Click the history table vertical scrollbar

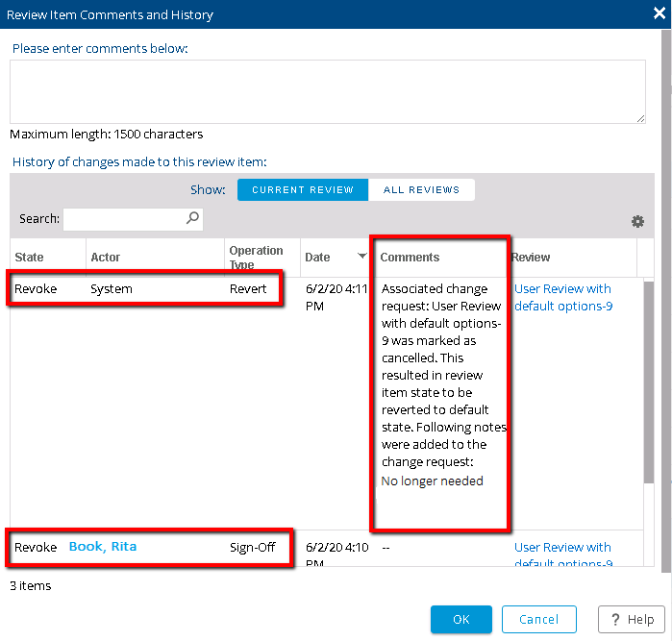click(x=649, y=384)
